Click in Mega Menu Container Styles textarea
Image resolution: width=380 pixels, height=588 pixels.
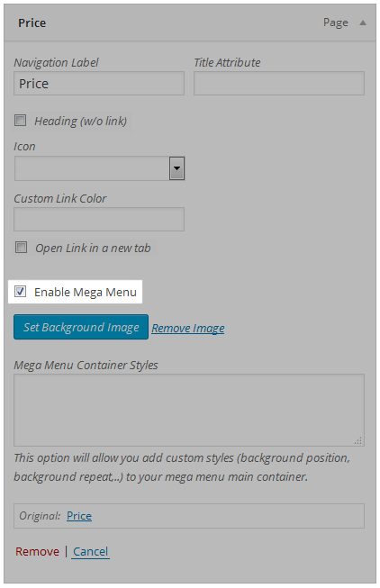(x=189, y=410)
